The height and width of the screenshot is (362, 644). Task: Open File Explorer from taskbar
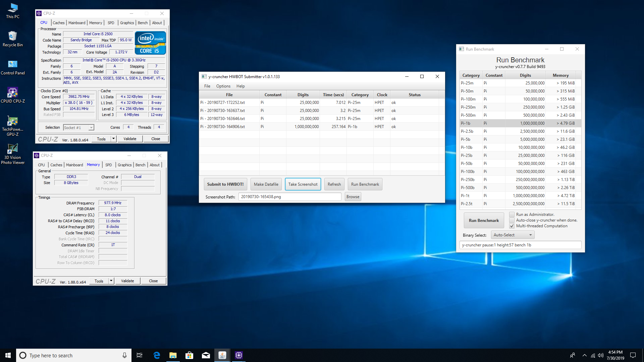coord(173,355)
